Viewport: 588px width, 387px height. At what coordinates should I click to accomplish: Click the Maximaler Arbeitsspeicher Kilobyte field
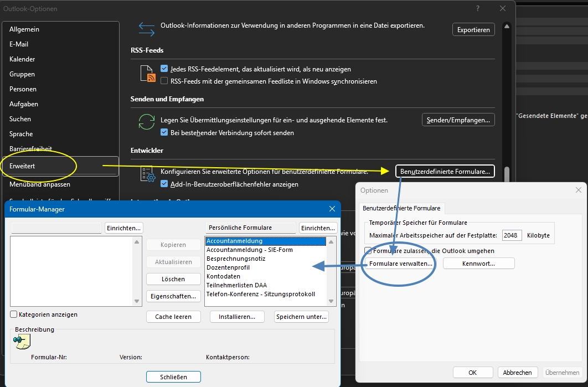click(512, 235)
